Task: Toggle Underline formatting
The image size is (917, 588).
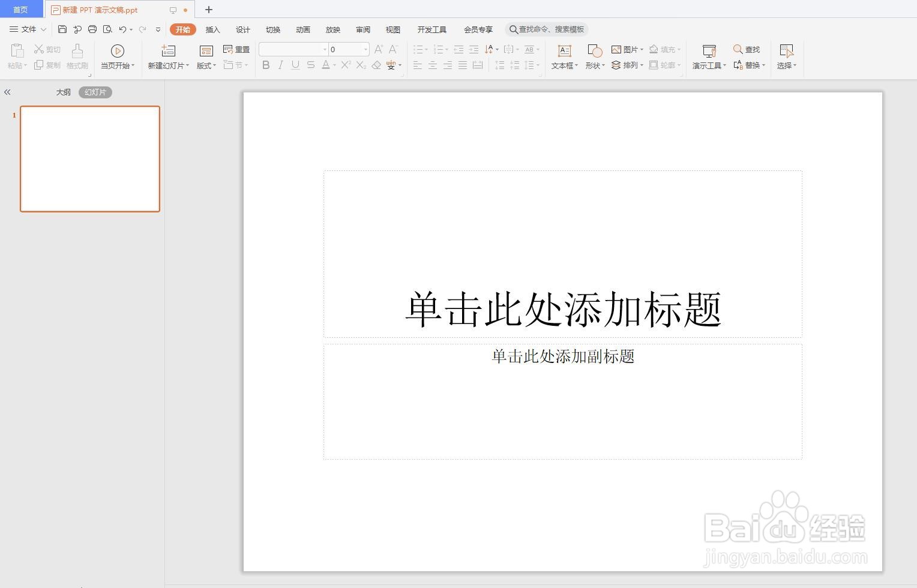Action: point(295,65)
